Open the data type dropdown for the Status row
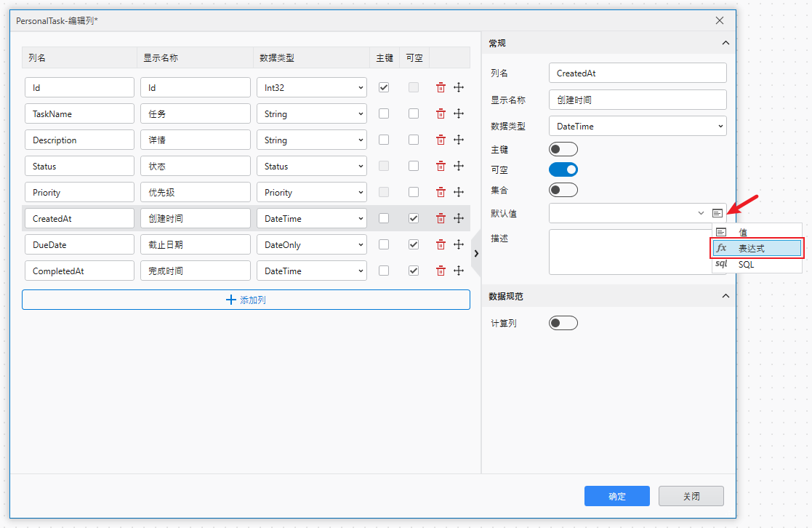Screen dimensions: 812x528 click(x=311, y=165)
